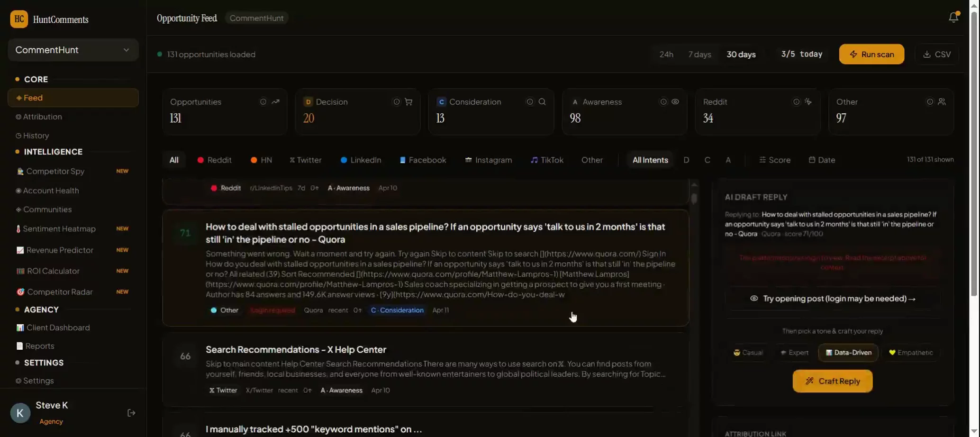Click the Craft Reply button

pyautogui.click(x=833, y=381)
